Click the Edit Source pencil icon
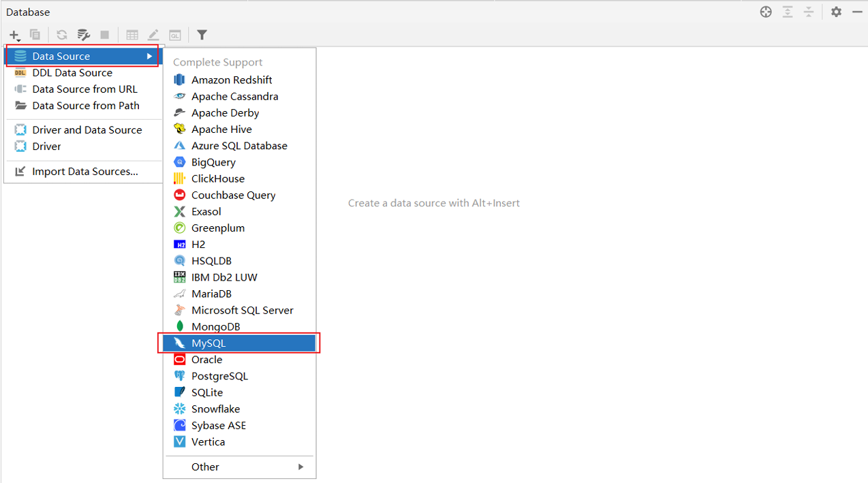This screenshot has height=483, width=868. [x=153, y=35]
